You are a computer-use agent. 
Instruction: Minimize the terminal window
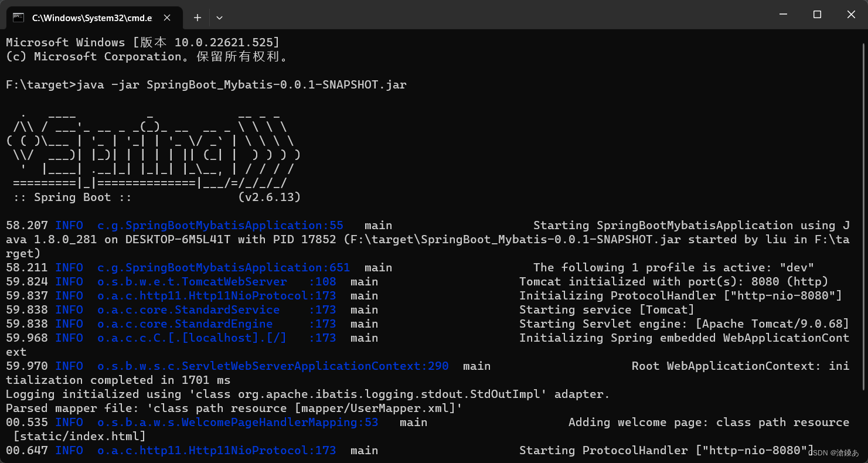(783, 14)
